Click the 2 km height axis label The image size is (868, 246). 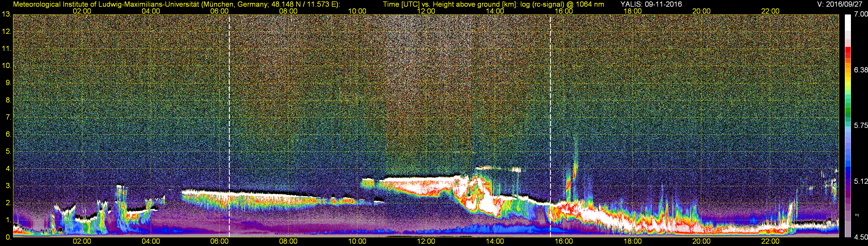tap(8, 203)
